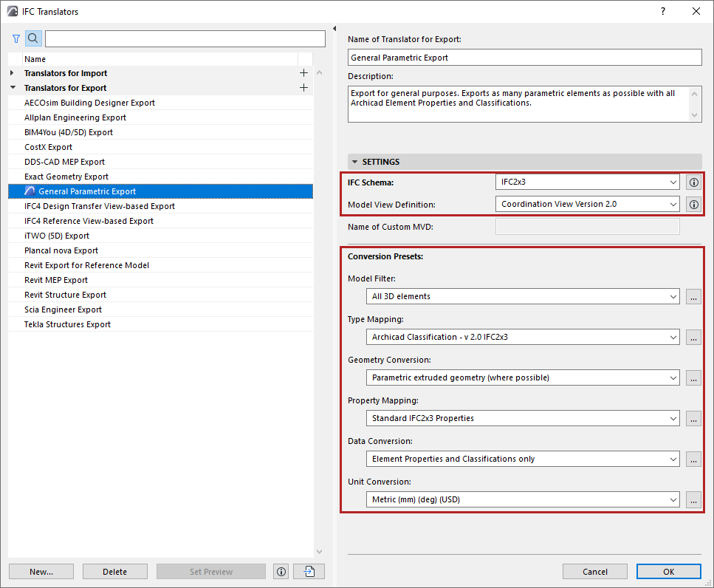Viewport: 714px width, 588px height.
Task: Click the export translator icon button
Action: (x=309, y=572)
